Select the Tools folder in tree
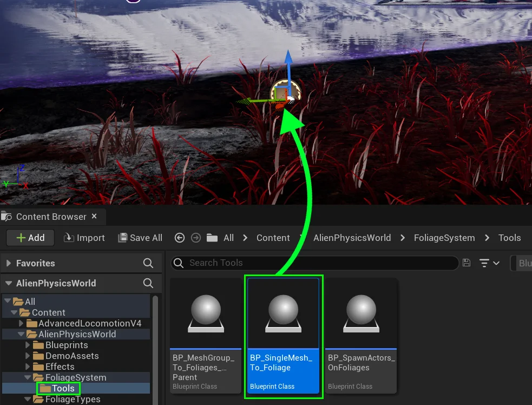 pyautogui.click(x=63, y=388)
